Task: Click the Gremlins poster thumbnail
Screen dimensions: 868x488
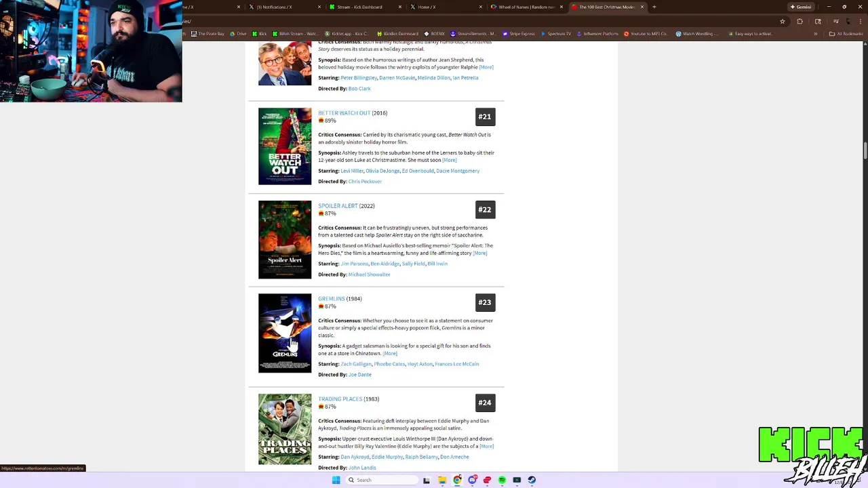Action: [285, 333]
